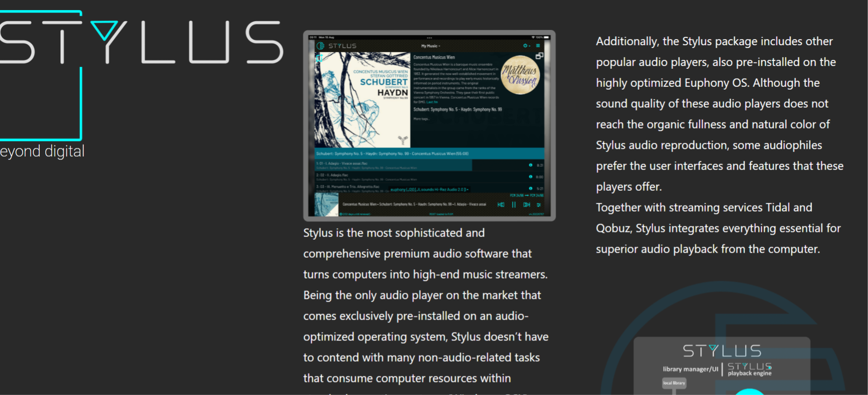Image resolution: width=868 pixels, height=395 pixels.
Task: Click the overlapping windows icon beside artist info
Action: click(539, 56)
